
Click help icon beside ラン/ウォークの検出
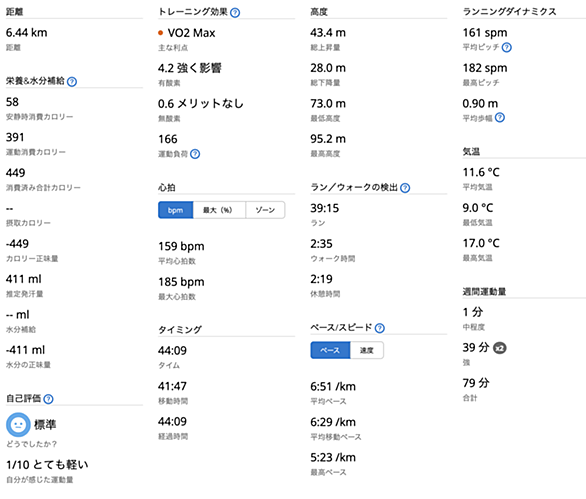[405, 188]
